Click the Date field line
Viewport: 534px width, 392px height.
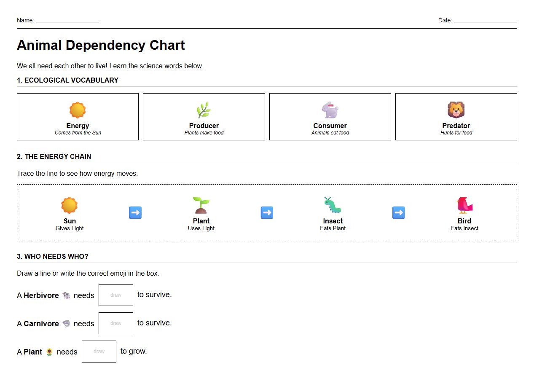point(485,21)
